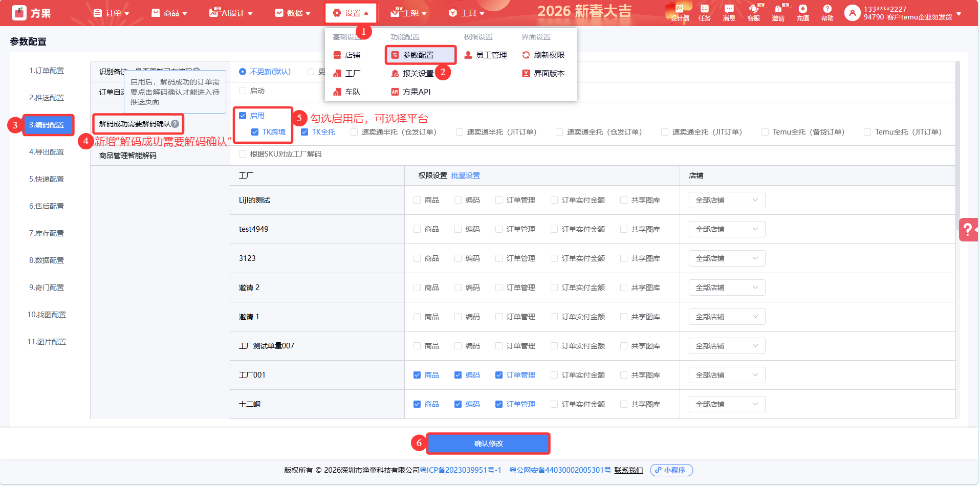
Task: Open 全部店铺 dropdown for 邀请 1
Action: [727, 317]
